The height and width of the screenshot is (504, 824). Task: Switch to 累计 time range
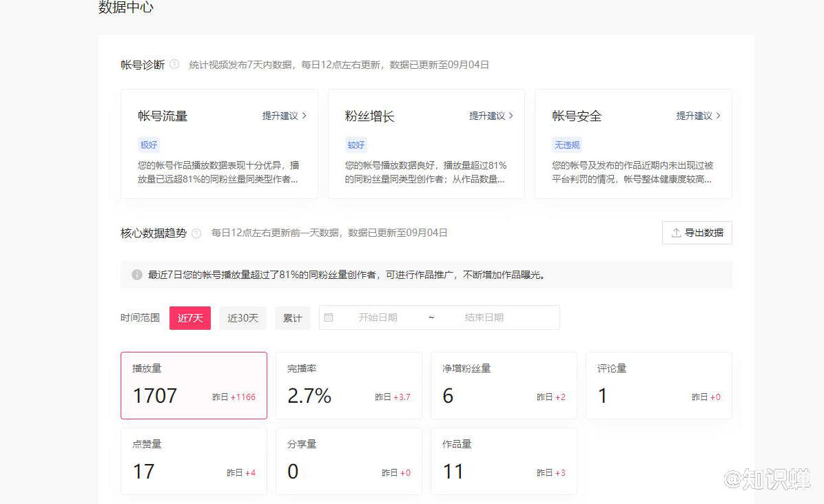coord(293,318)
